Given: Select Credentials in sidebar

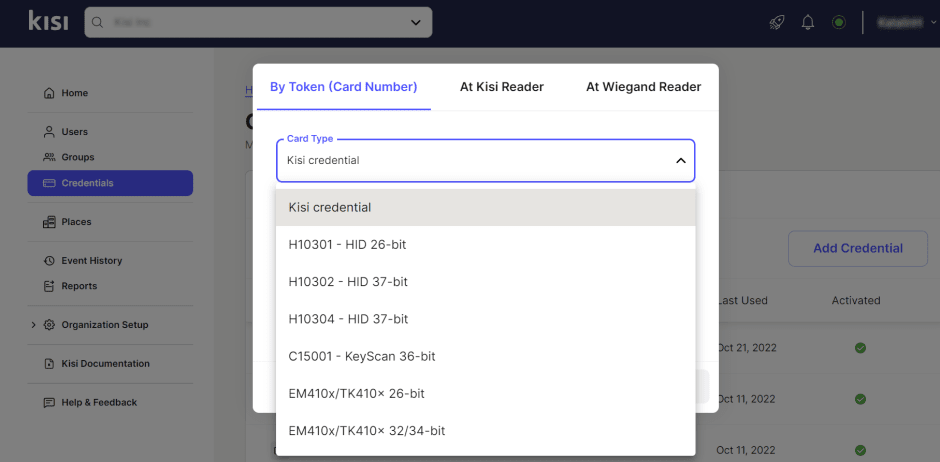Looking at the screenshot, I should click(x=110, y=183).
